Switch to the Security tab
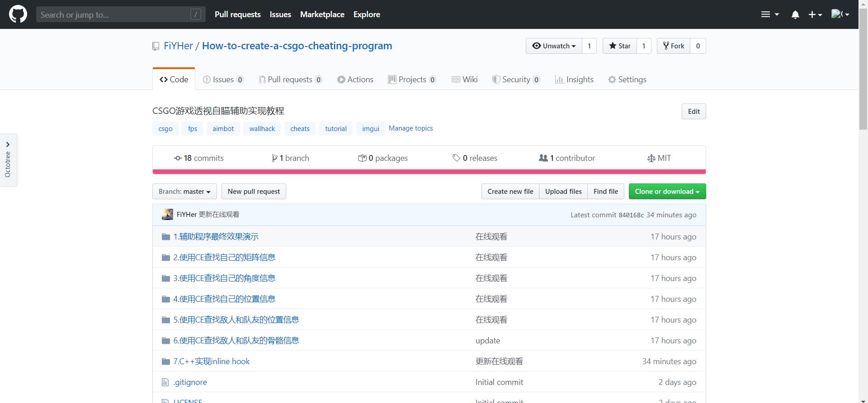 (x=516, y=80)
